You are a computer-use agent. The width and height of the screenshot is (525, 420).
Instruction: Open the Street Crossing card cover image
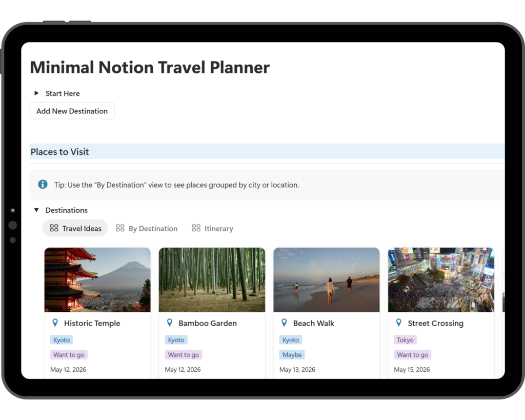tap(441, 279)
